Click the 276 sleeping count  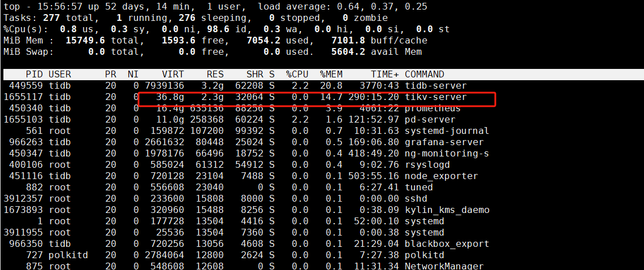[x=187, y=18]
